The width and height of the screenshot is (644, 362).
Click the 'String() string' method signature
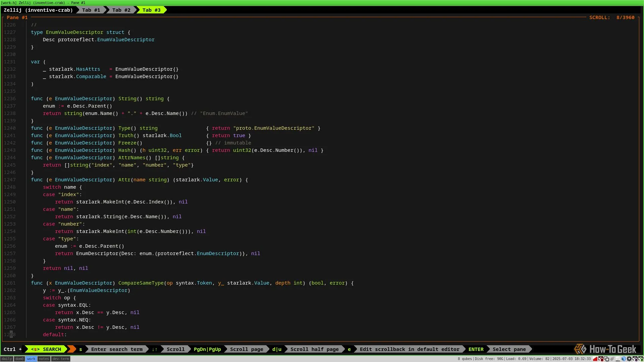(141, 99)
